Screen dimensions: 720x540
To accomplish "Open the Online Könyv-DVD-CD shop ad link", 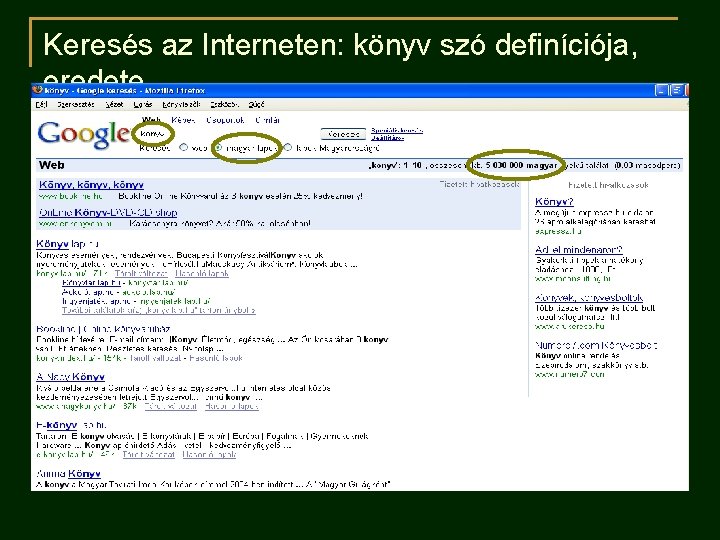I will pyautogui.click(x=108, y=213).
